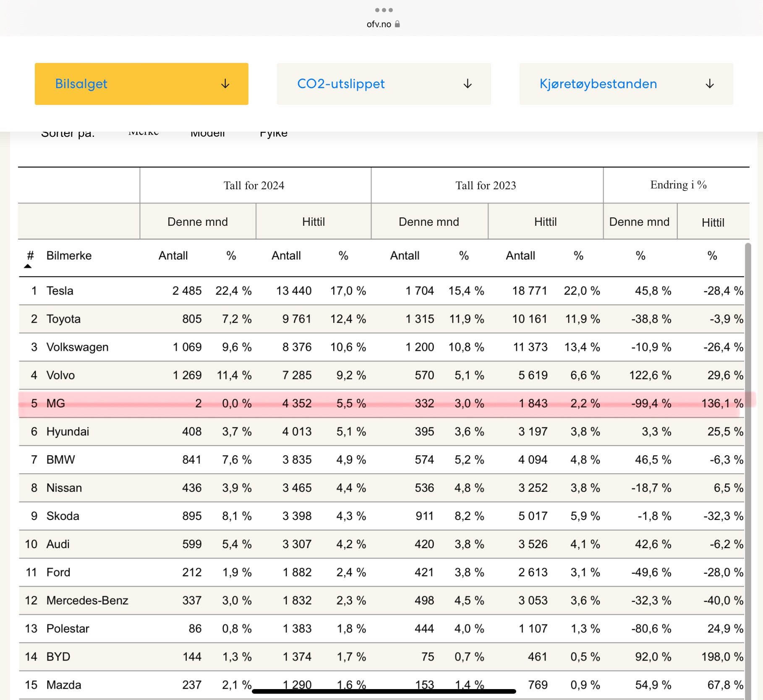Sort the table by Bilmerke header
763x700 pixels.
click(x=69, y=256)
